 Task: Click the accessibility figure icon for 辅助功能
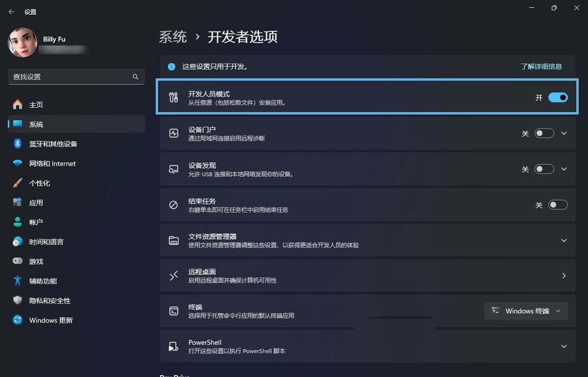18,281
